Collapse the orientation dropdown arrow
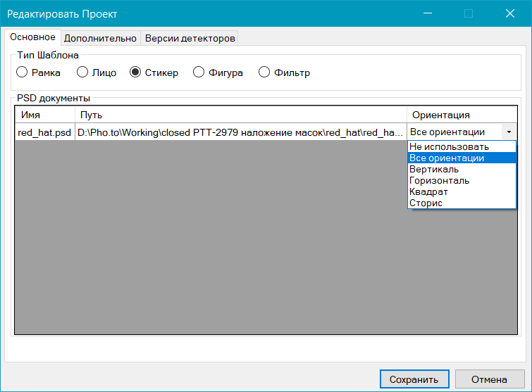Viewport: 532px width, 392px height. pyautogui.click(x=509, y=132)
